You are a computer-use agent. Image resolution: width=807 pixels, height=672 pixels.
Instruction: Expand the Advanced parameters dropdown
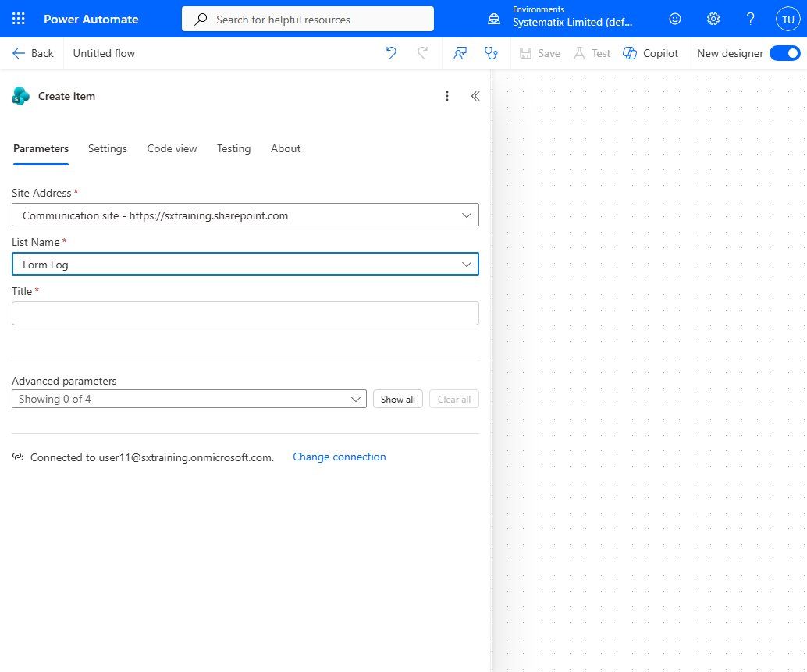click(x=189, y=400)
